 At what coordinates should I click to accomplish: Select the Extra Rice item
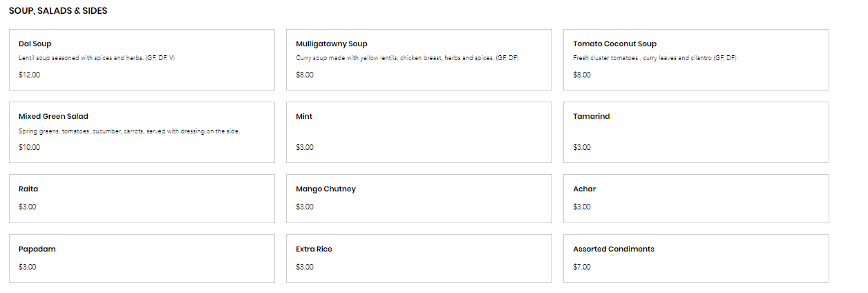point(314,249)
